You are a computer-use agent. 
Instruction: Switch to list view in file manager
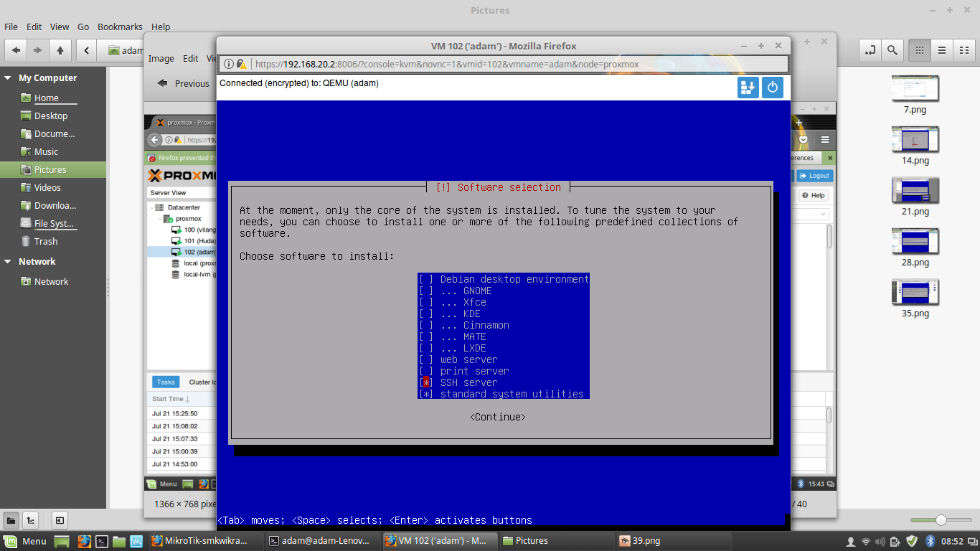tap(942, 50)
